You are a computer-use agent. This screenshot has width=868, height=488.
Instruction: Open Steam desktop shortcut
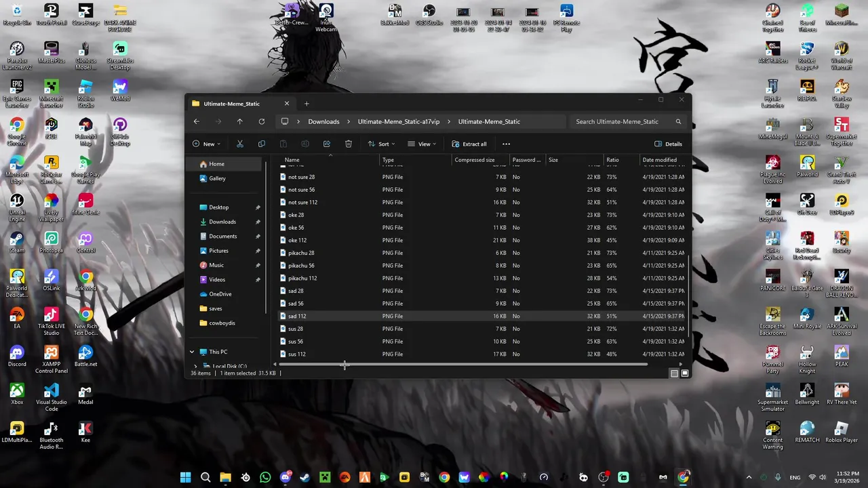coord(17,243)
